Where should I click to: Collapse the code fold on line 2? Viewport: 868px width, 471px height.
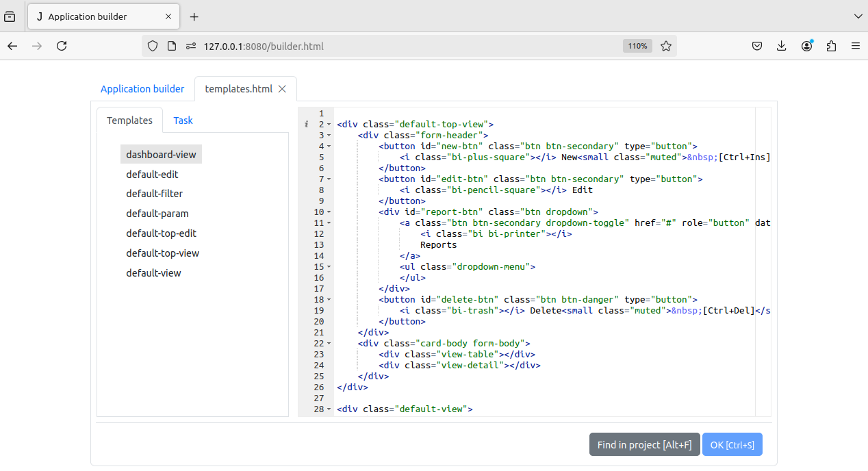point(327,124)
